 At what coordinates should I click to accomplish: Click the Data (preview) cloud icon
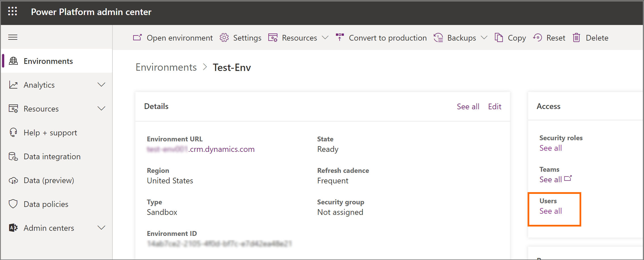pos(13,181)
